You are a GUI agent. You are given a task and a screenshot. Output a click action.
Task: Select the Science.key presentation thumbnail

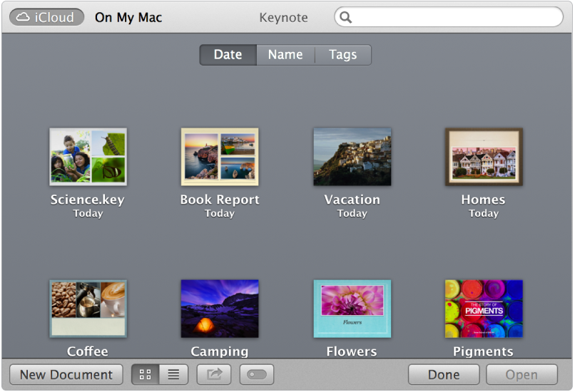(88, 156)
